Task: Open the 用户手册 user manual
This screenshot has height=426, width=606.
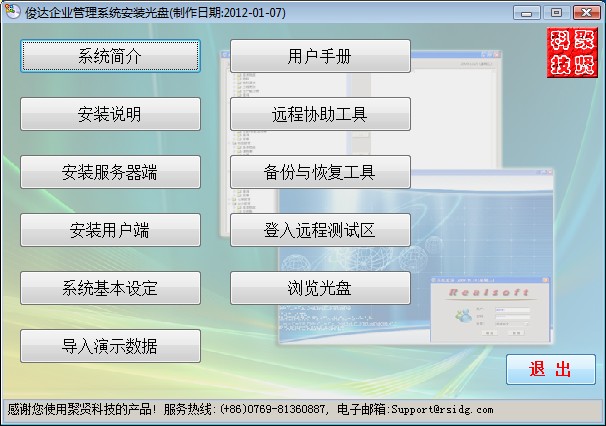Action: click(x=320, y=56)
